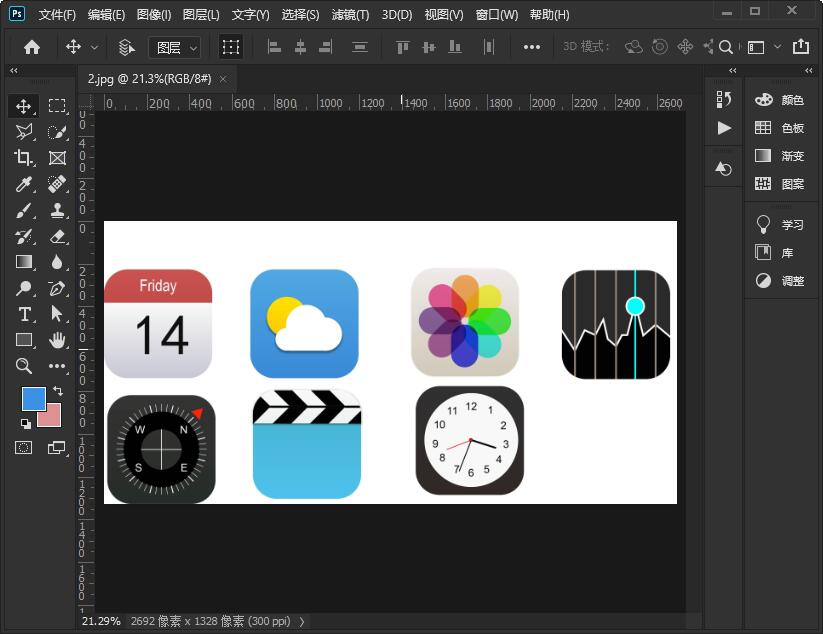The height and width of the screenshot is (634, 823).
Task: Open the History panel icon
Action: coord(724,99)
